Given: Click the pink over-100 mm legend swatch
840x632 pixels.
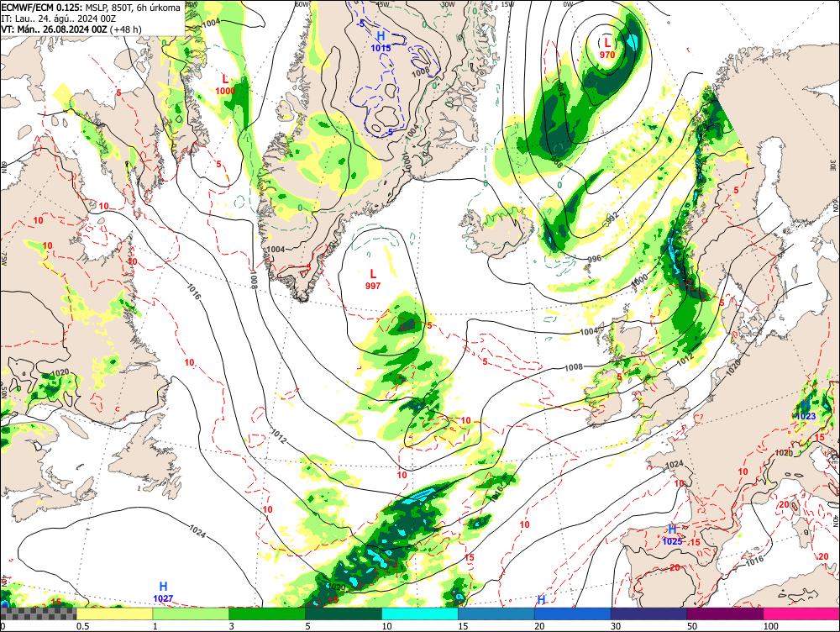Looking at the screenshot, I should click(x=801, y=614).
